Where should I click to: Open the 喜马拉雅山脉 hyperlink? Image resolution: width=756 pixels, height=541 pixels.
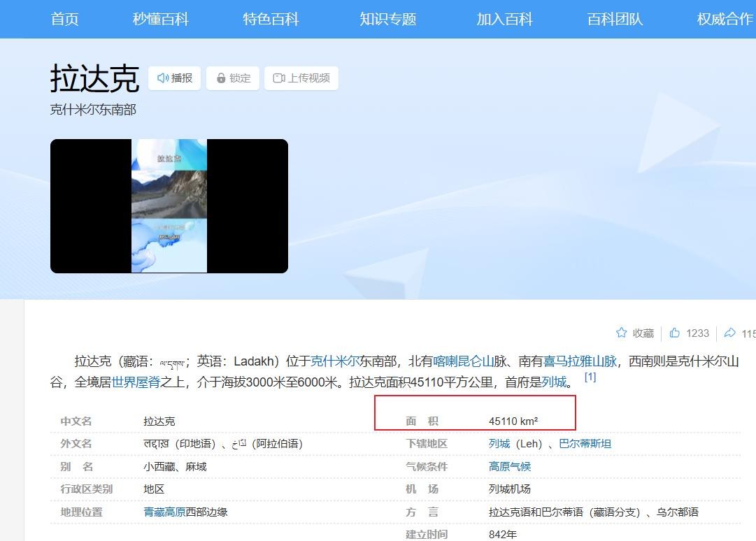point(580,361)
